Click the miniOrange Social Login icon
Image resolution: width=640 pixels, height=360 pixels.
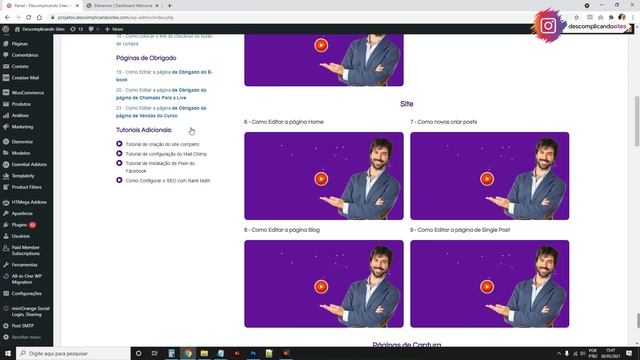click(x=6, y=309)
